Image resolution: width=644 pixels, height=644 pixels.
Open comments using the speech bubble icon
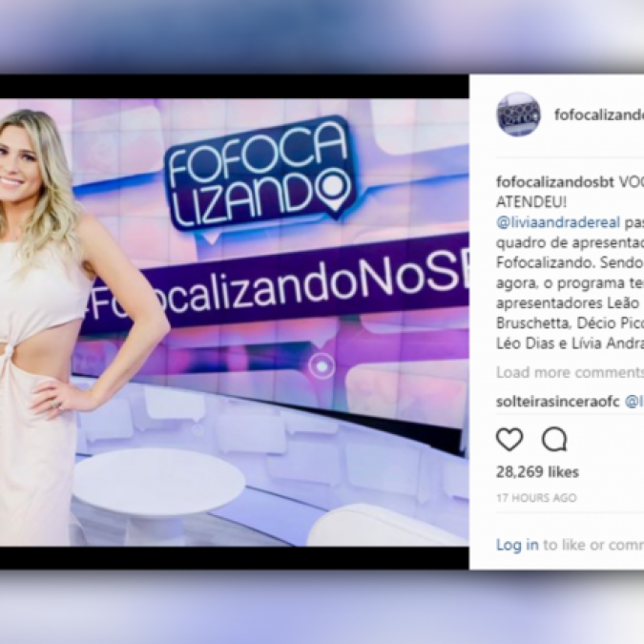pos(554,439)
